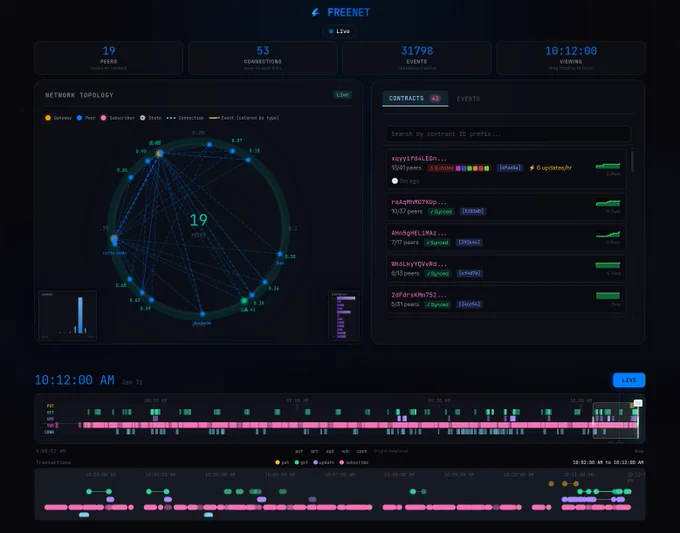Open the histogram mini chart in topology corner
Viewport: 680px width, 533px height.
click(x=68, y=315)
